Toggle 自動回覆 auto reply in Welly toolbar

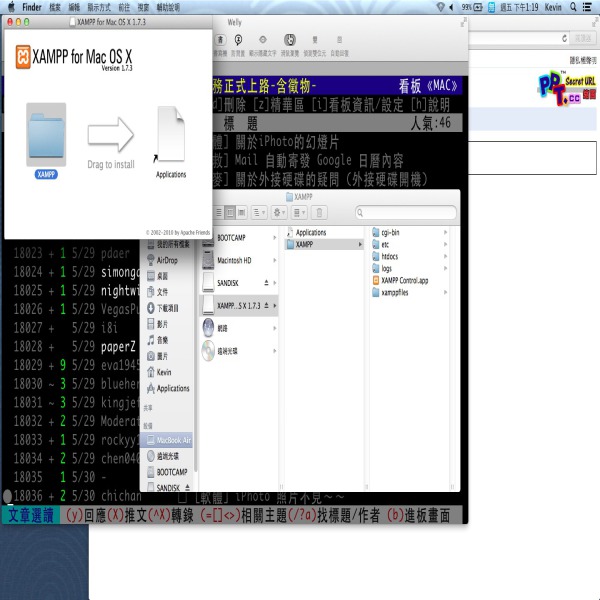[339, 46]
